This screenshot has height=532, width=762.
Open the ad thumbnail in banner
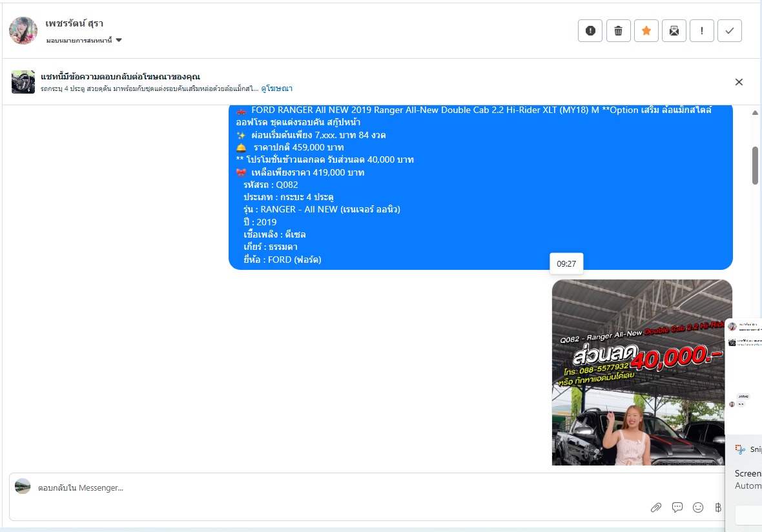[23, 81]
